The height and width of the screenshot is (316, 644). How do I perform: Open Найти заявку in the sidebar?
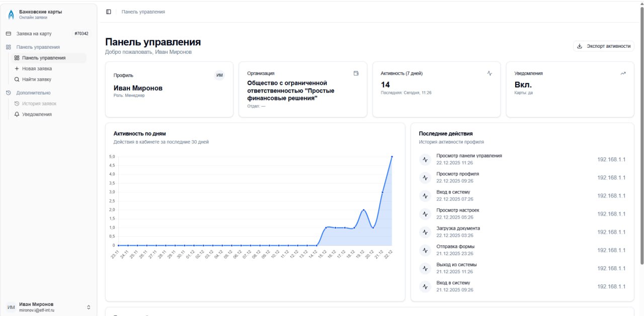36,79
